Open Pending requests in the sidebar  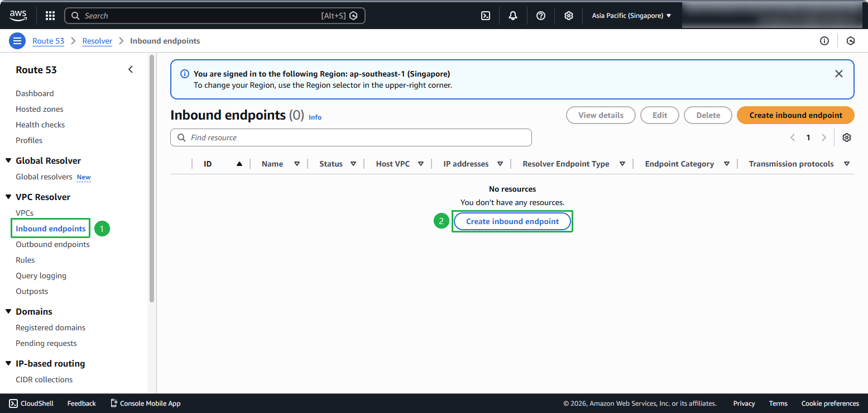[46, 343]
